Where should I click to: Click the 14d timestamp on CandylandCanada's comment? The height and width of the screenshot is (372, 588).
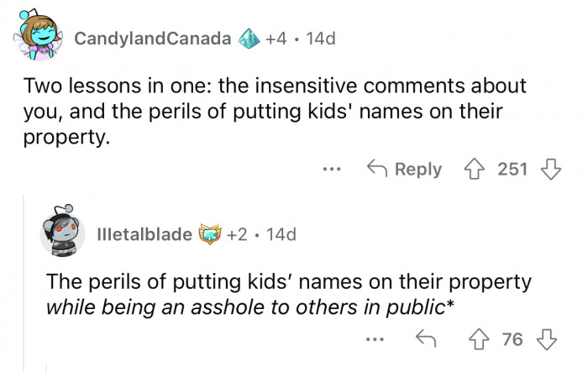pos(320,39)
